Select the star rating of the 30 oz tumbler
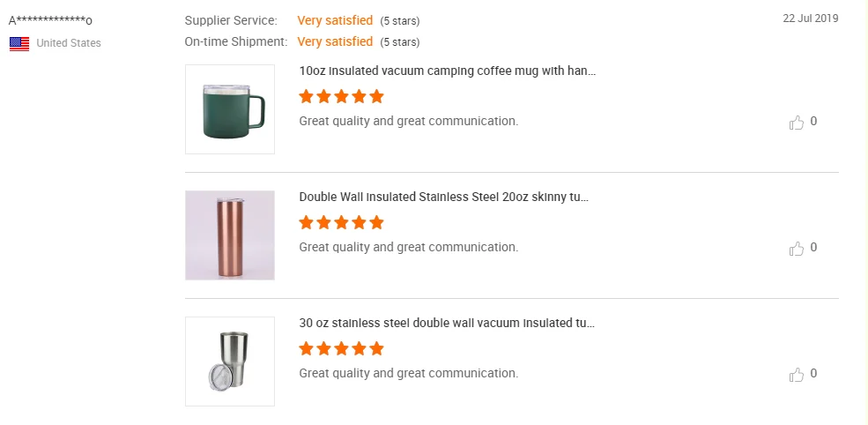 pyautogui.click(x=342, y=348)
